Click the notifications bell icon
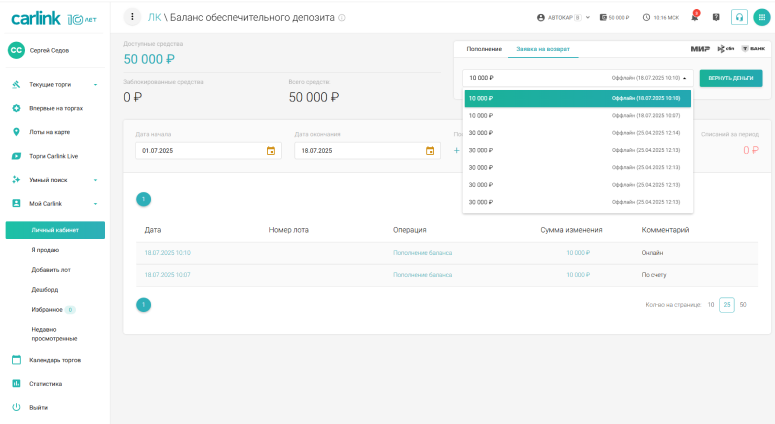The height and width of the screenshot is (424, 775). 694,17
